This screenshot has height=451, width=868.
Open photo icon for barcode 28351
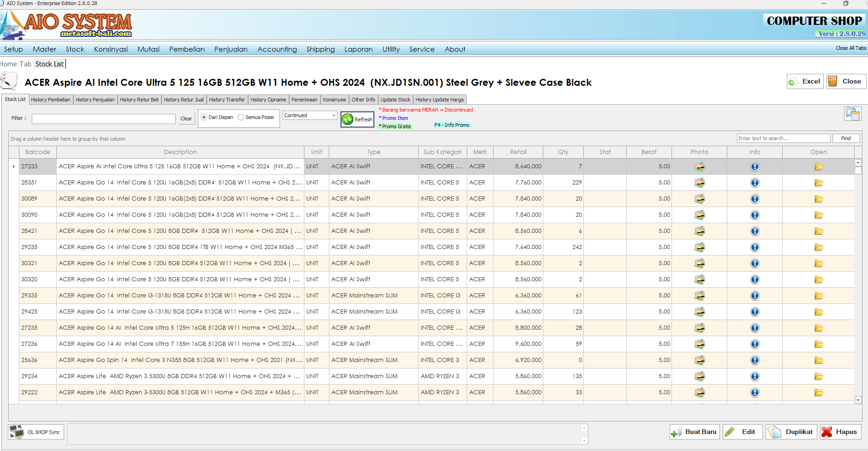click(699, 183)
